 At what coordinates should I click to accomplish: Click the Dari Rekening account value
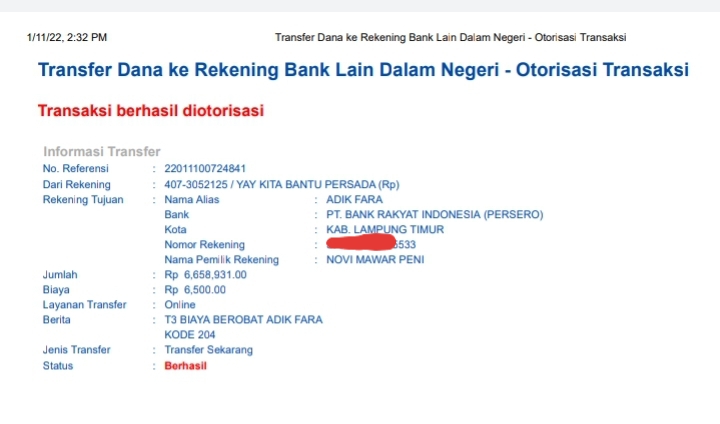tap(282, 185)
